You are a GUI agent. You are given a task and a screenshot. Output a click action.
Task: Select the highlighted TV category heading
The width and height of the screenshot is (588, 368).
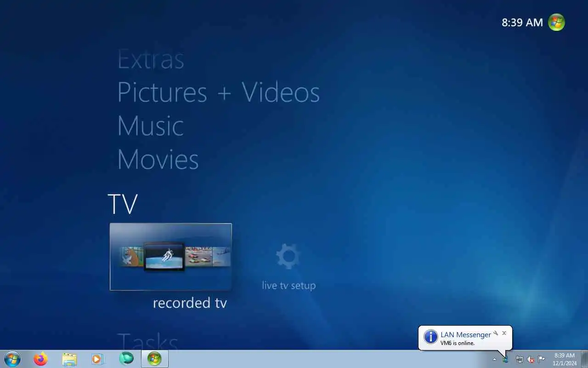tap(123, 204)
